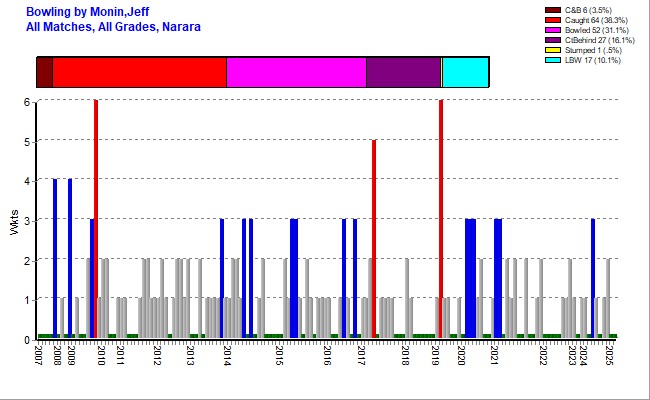Click the Caught red legend swatch

[x=553, y=20]
